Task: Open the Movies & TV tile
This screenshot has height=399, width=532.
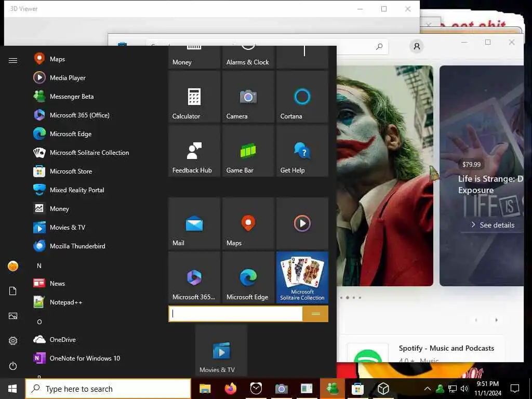Action: [221, 350]
